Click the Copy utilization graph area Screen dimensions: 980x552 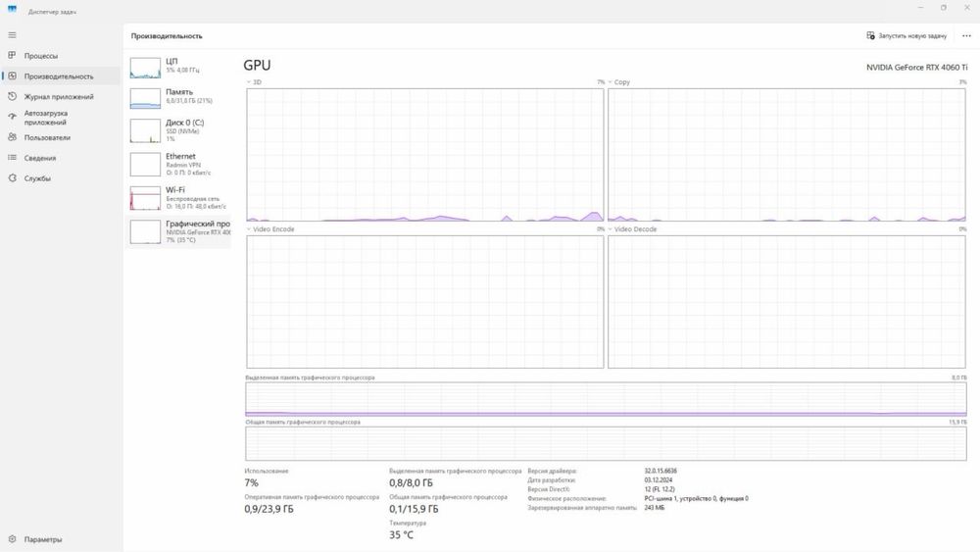(x=786, y=155)
